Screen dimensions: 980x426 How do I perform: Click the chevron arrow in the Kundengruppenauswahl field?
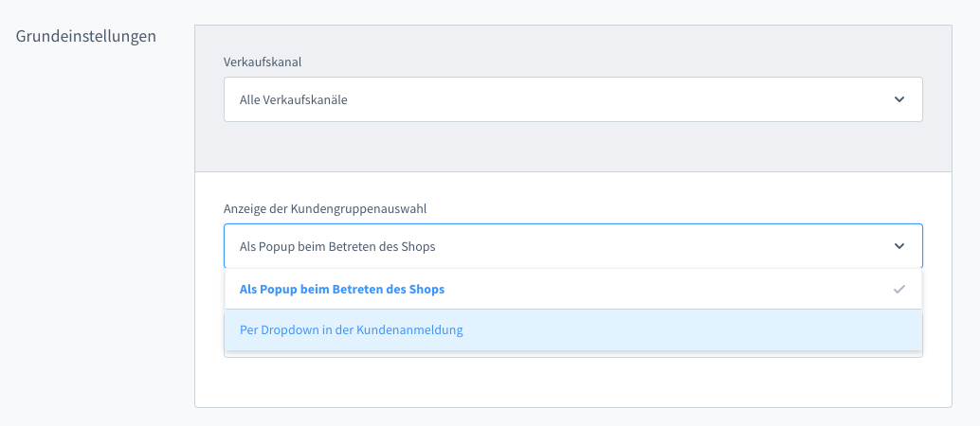(x=898, y=246)
